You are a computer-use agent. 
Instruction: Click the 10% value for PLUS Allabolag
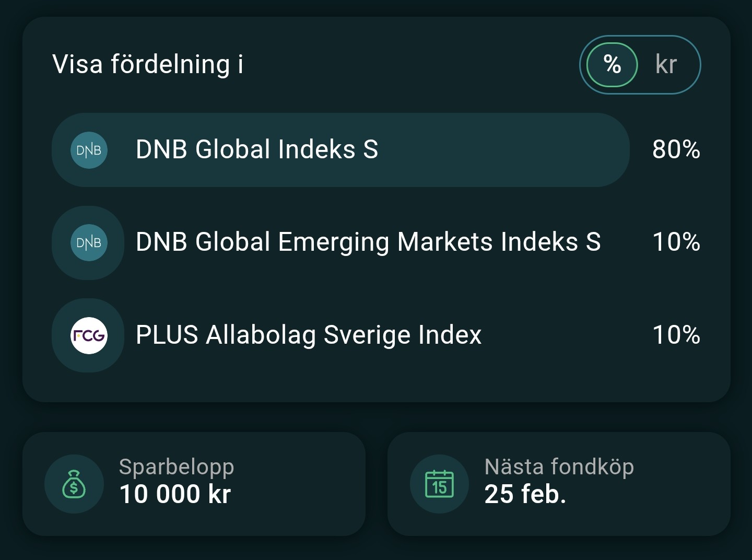676,335
